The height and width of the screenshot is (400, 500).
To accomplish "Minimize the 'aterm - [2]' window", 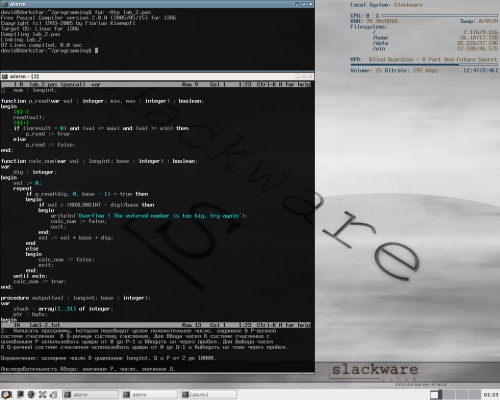I will 297,76.
